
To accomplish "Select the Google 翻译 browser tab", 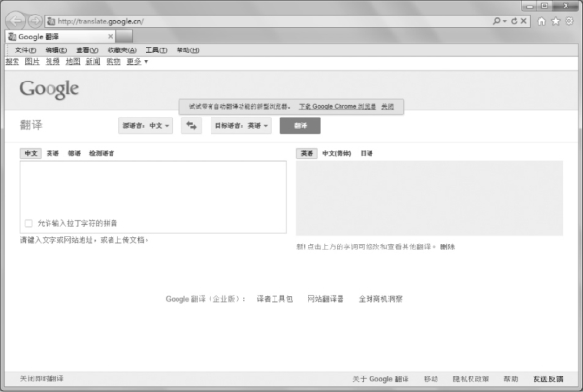I will (59, 37).
